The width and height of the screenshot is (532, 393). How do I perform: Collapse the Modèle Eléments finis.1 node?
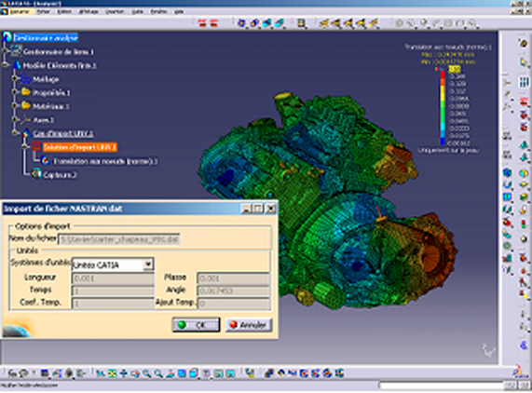[5, 65]
